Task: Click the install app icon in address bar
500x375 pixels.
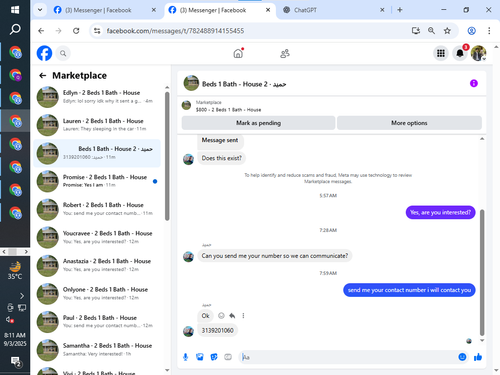Action: (416, 31)
